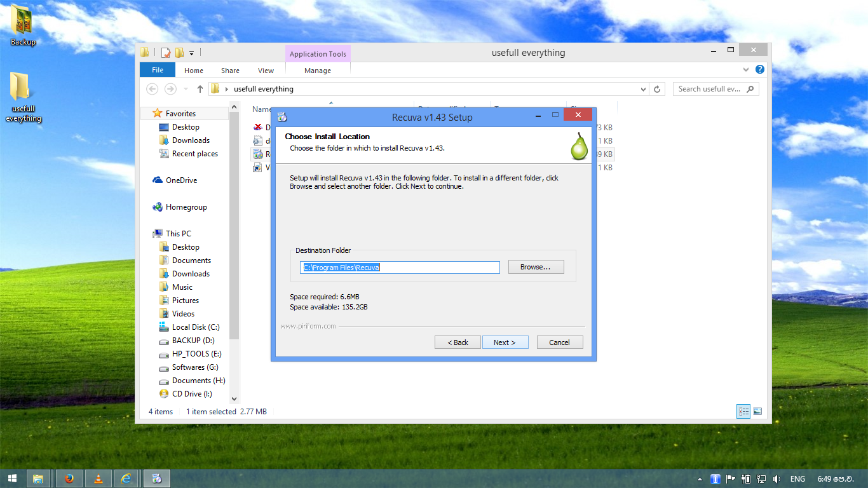868x488 pixels.
Task: Open Explorer Help question mark icon
Action: tap(759, 70)
